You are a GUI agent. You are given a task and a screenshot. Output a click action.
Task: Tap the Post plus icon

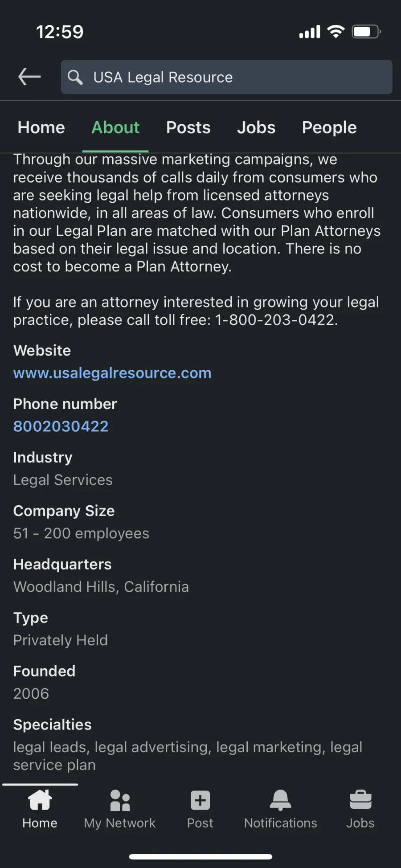click(200, 800)
